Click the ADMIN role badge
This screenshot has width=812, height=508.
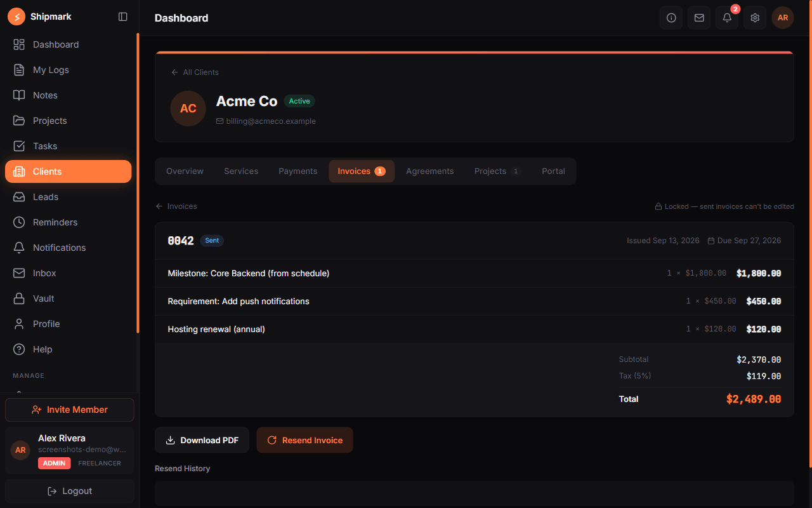tap(54, 464)
